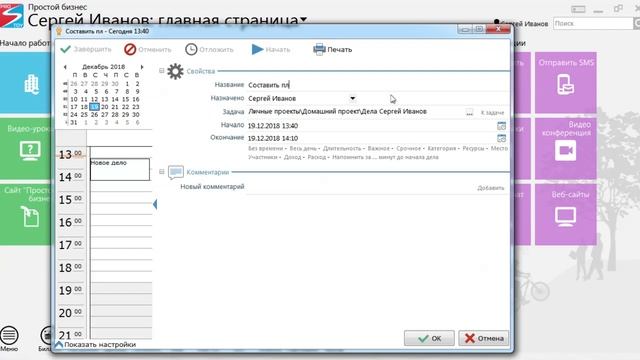Click the 20:00 time slot label
Viewport: 640px width, 360px height.
[70, 313]
